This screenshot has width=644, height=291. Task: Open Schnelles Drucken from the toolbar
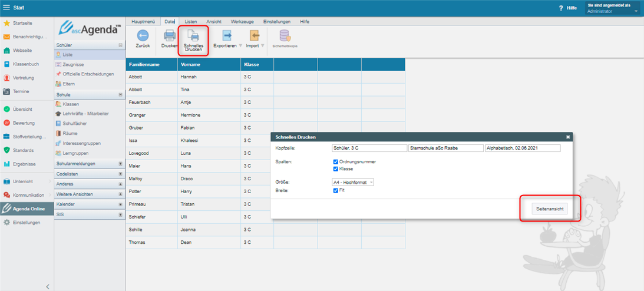pos(193,37)
